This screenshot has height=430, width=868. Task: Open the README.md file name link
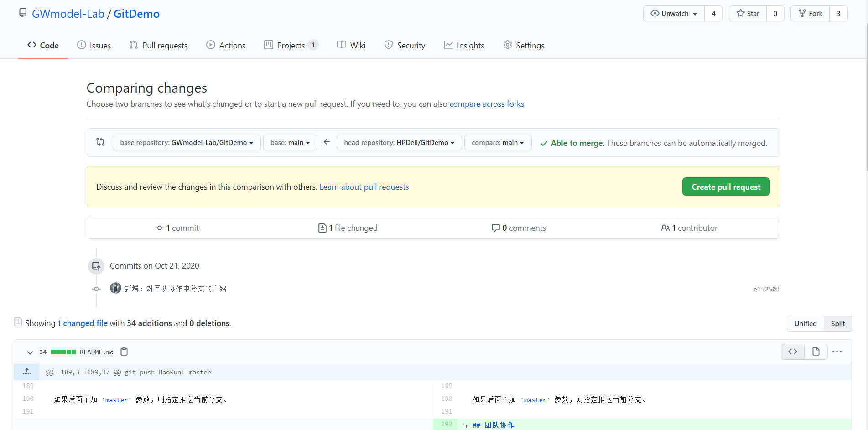pos(97,352)
